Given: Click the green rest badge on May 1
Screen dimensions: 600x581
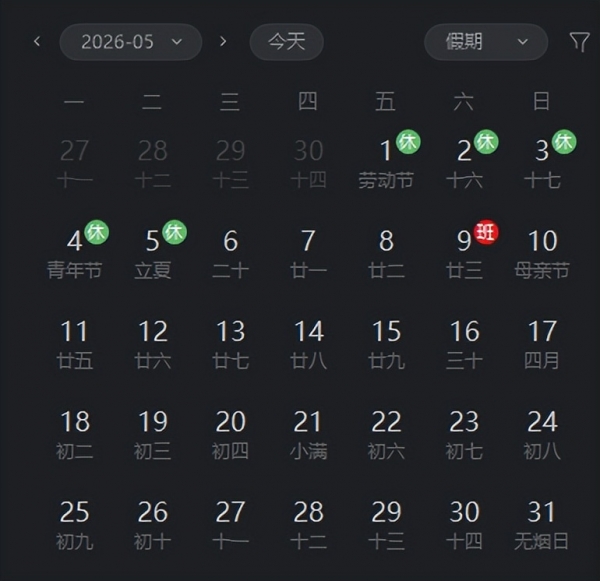Looking at the screenshot, I should click(408, 142).
